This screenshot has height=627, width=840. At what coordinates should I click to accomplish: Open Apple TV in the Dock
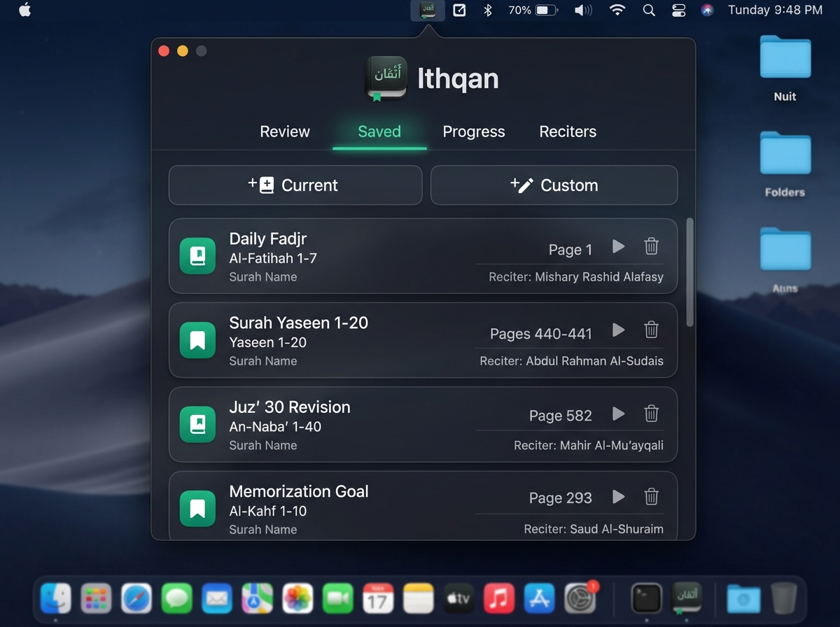click(x=459, y=599)
